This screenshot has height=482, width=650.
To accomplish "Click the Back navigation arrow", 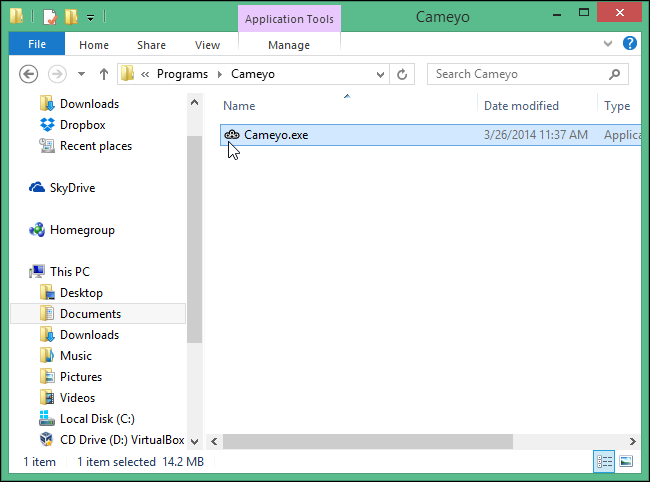I will click(x=29, y=74).
